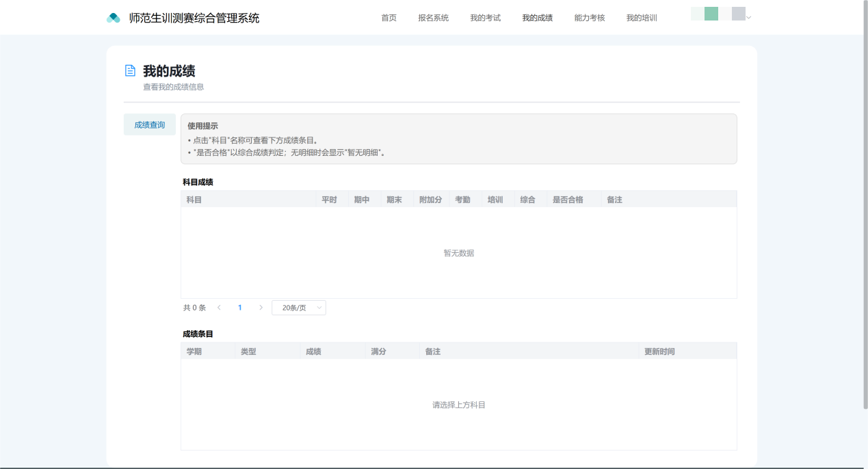Open the 能力考核 menu item
The width and height of the screenshot is (868, 469).
click(590, 18)
